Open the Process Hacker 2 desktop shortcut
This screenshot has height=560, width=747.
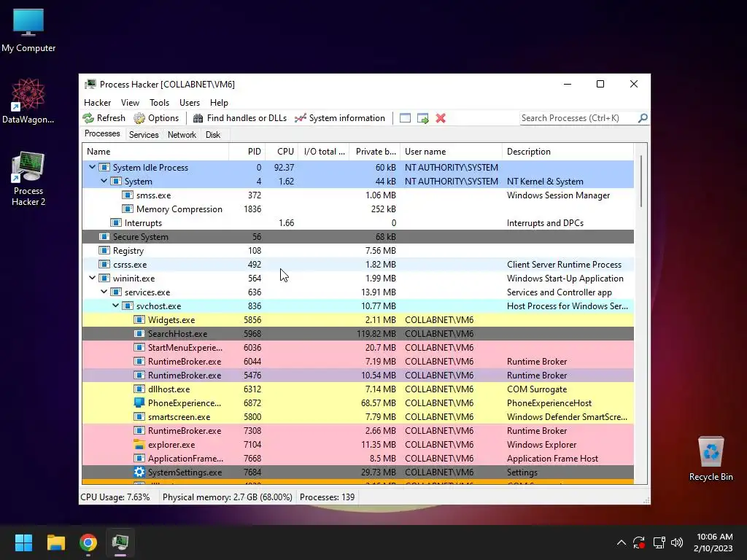28,179
